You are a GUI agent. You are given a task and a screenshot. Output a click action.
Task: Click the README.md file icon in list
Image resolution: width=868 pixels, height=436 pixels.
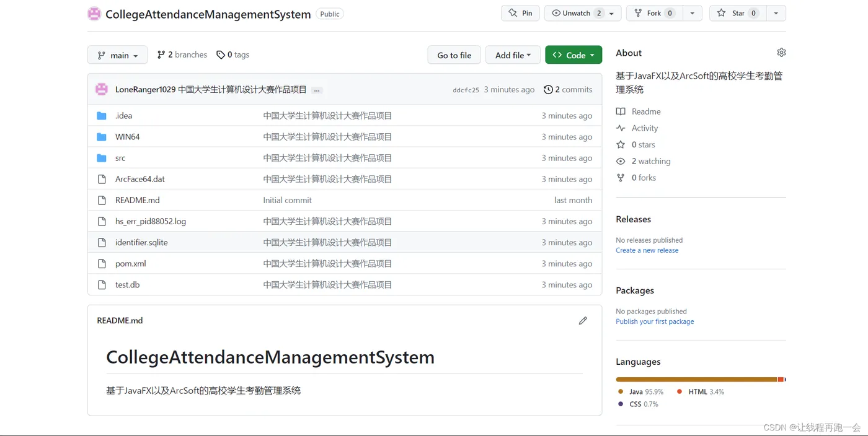click(102, 200)
